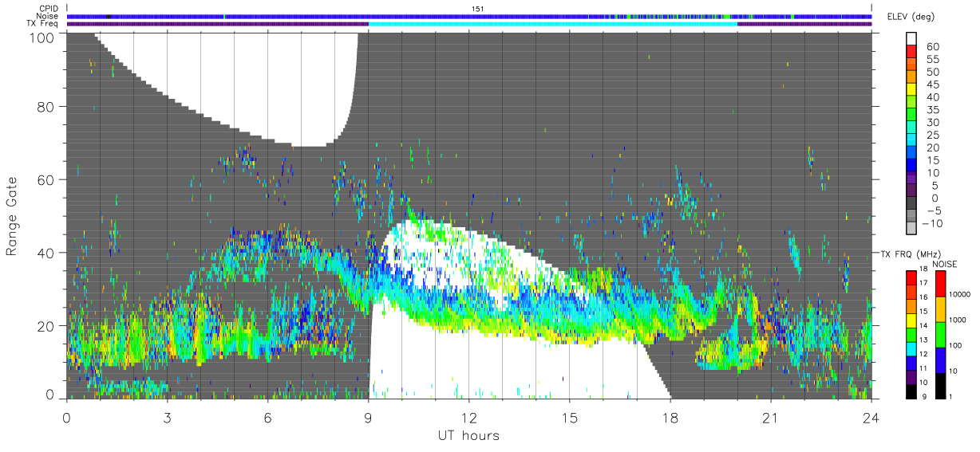Click elevation legend value 50
The width and height of the screenshot is (980, 452).
(x=932, y=73)
